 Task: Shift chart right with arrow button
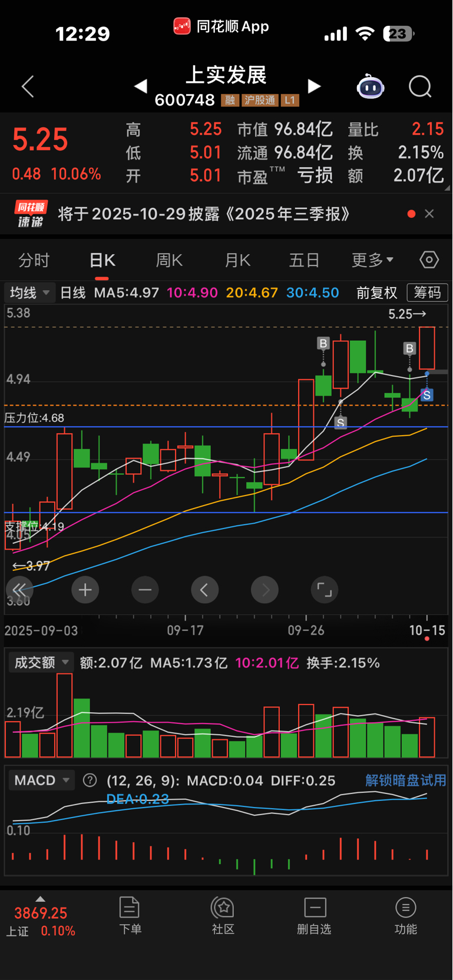tap(265, 590)
